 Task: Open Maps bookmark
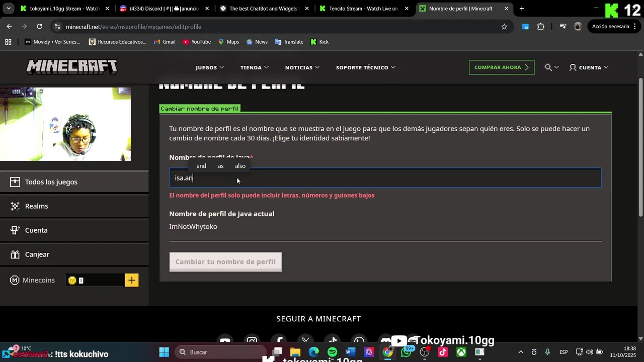coord(228,42)
